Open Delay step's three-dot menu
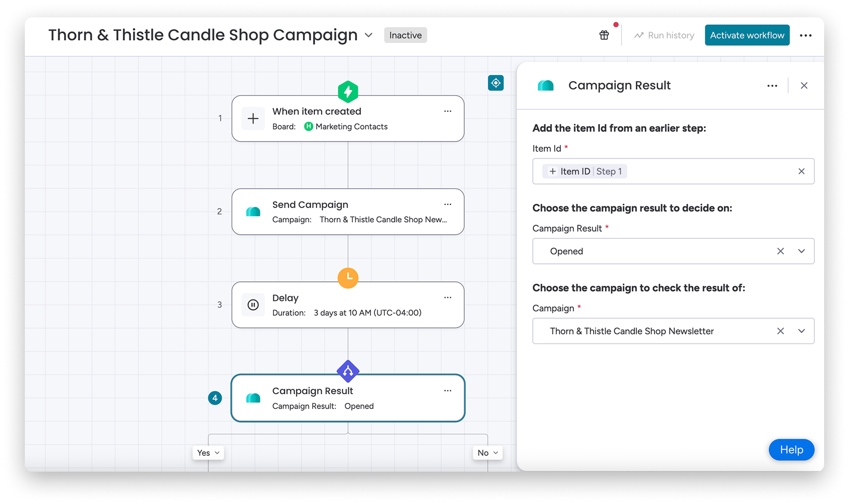Image resolution: width=849 pixels, height=504 pixels. tap(447, 298)
